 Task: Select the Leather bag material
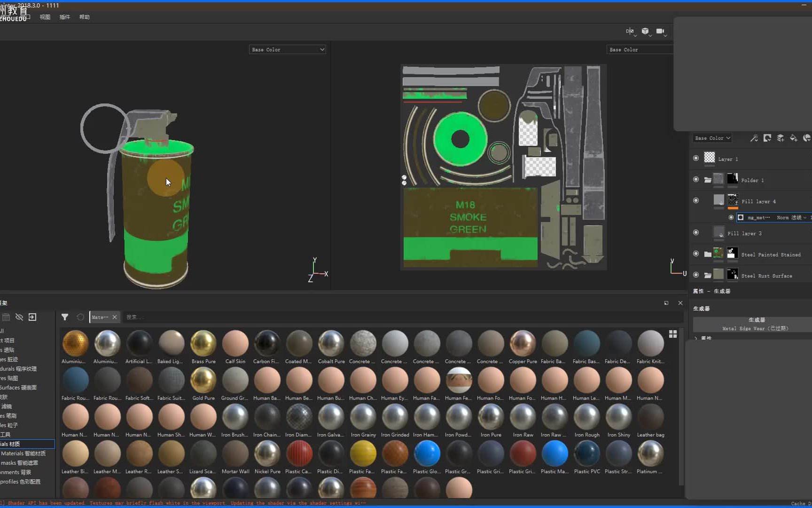coord(651,421)
